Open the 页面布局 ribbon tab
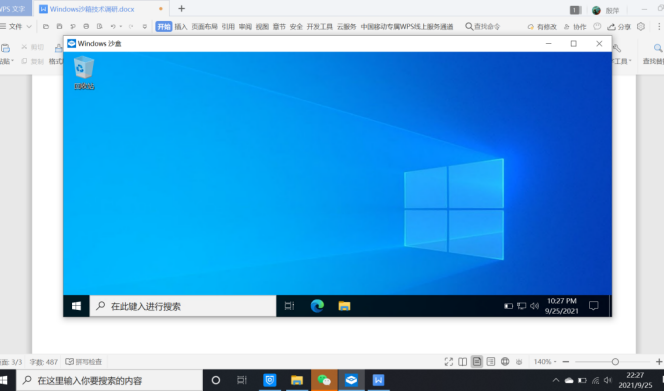 pyautogui.click(x=205, y=26)
